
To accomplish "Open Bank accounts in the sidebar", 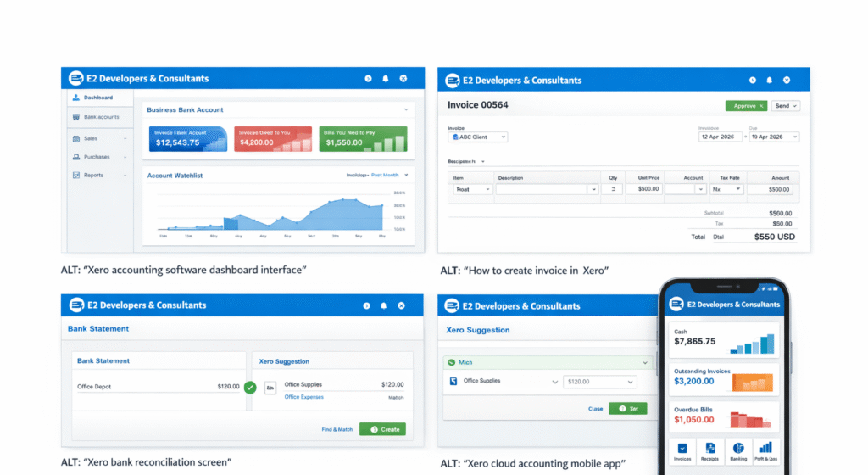I will point(100,117).
